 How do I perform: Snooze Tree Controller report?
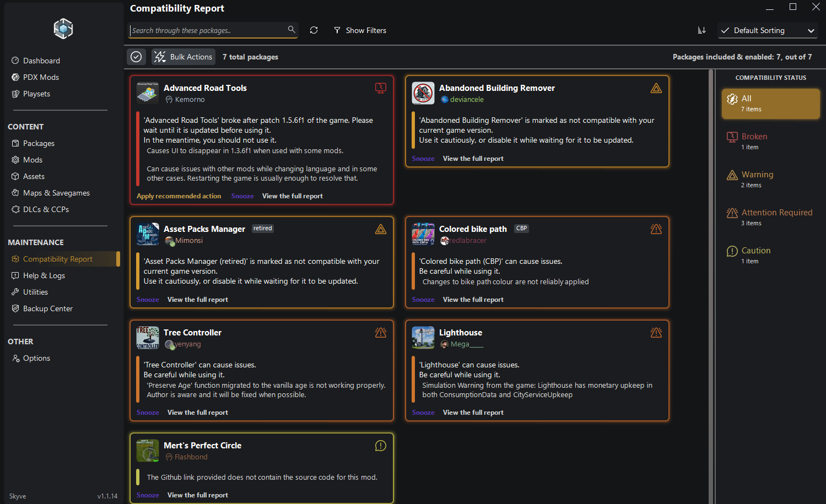point(148,413)
